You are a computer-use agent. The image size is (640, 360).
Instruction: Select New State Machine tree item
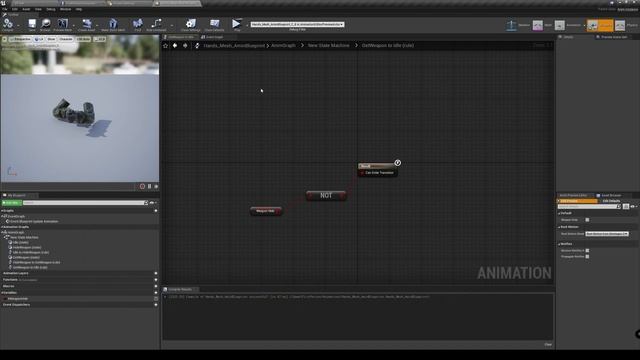pos(24,238)
